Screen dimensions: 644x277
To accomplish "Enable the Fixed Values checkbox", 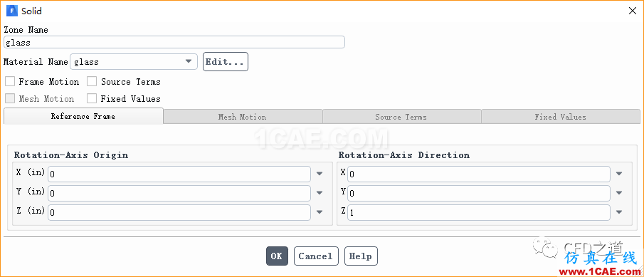I will (92, 99).
